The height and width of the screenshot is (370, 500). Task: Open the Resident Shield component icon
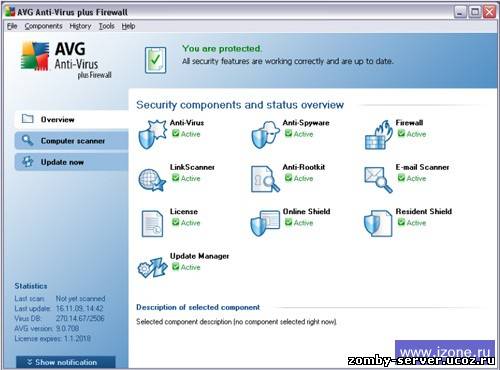378,223
